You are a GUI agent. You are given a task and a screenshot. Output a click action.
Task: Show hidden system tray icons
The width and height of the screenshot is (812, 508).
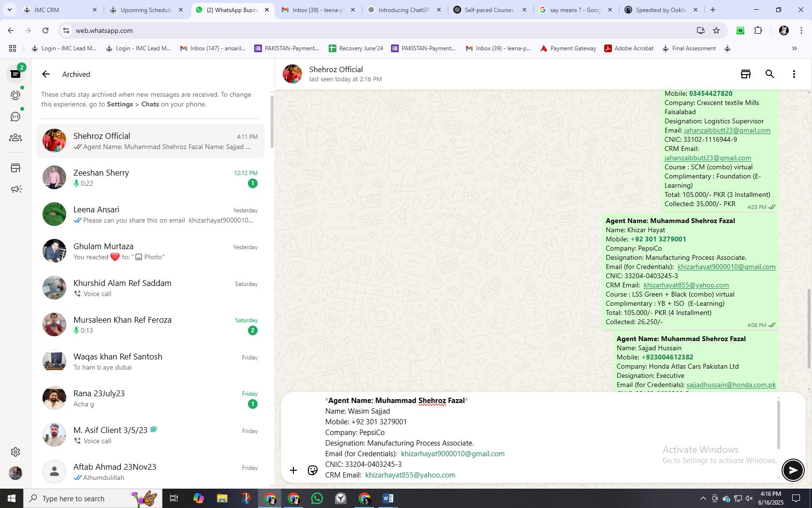(703, 498)
